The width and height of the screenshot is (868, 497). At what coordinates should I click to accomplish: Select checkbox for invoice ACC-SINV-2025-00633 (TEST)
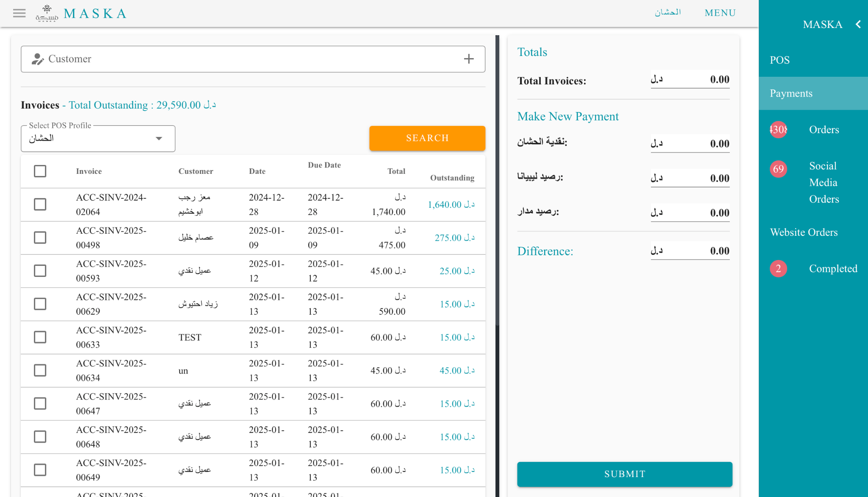40,337
